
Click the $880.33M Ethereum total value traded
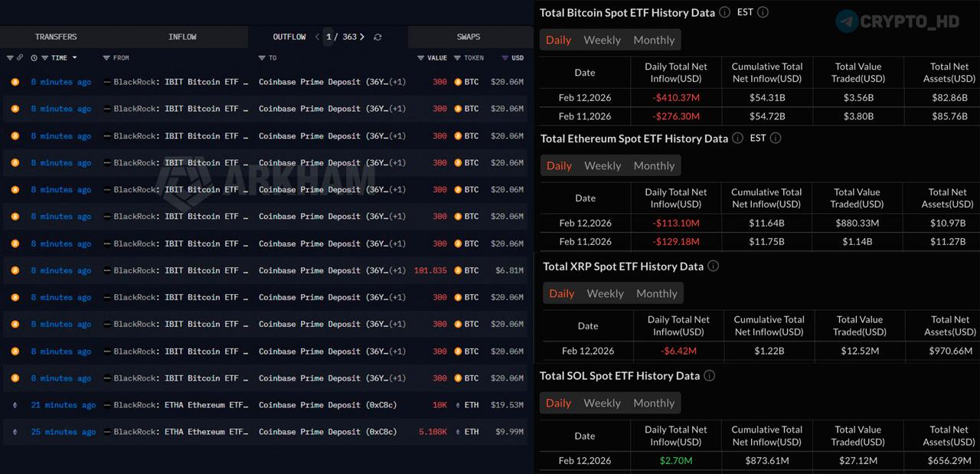(x=857, y=224)
